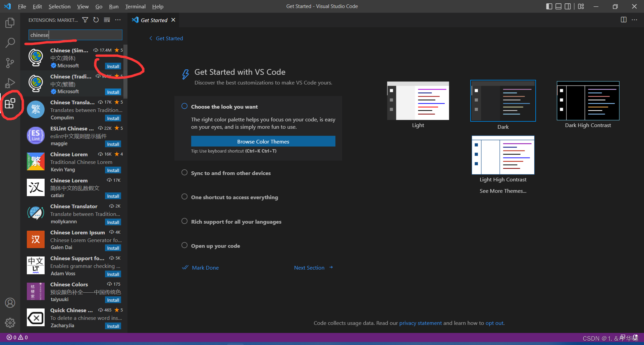Choose the Light theme preview
The width and height of the screenshot is (644, 345).
coord(418,101)
